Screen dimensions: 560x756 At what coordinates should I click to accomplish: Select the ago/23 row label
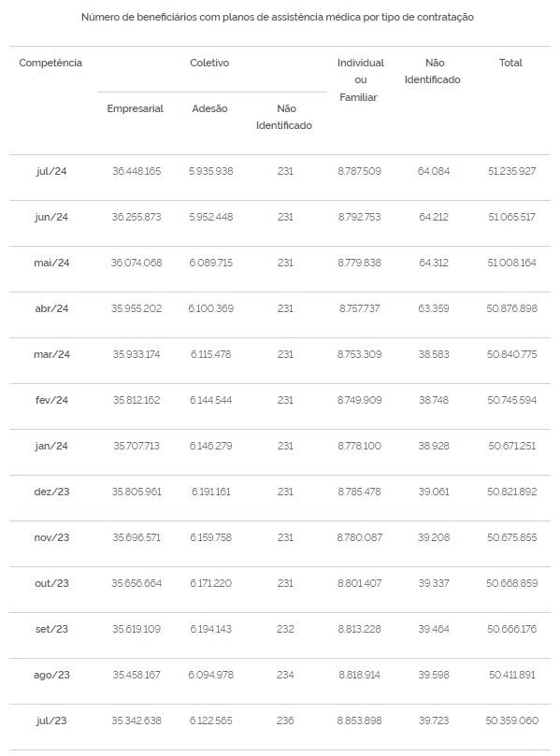coord(51,675)
